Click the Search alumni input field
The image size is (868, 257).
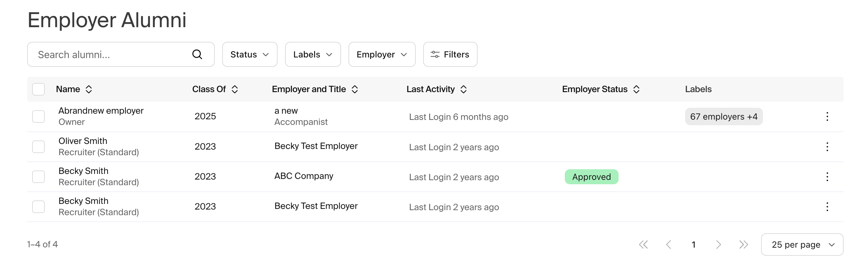111,54
